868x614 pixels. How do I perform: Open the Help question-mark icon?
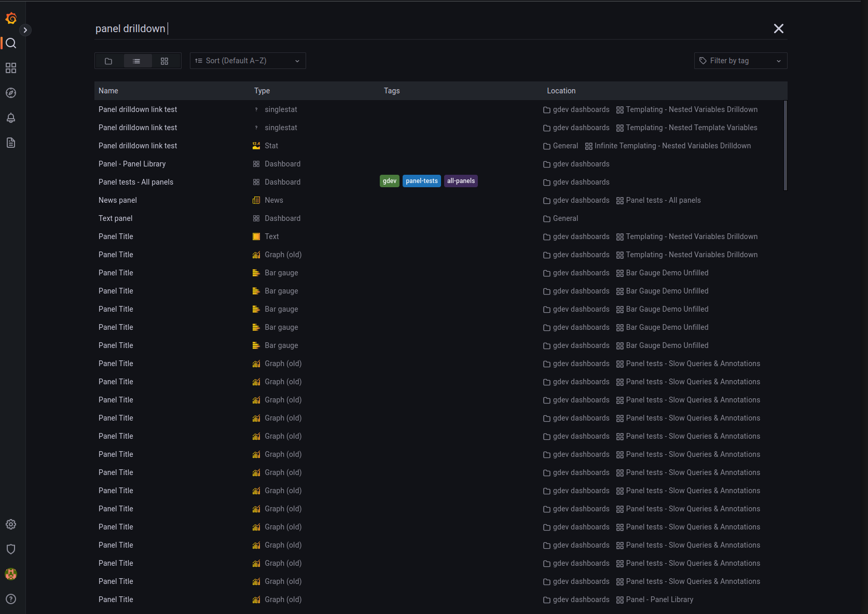coord(11,599)
